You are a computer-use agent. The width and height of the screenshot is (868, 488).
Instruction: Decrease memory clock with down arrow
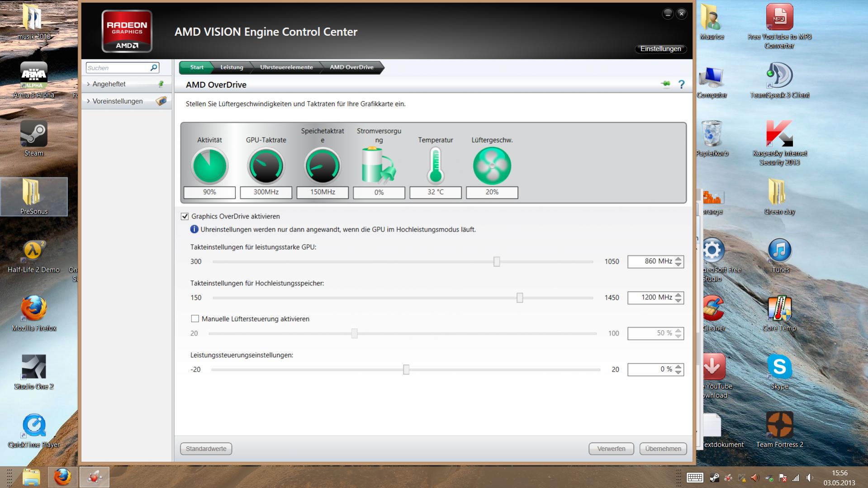click(678, 300)
